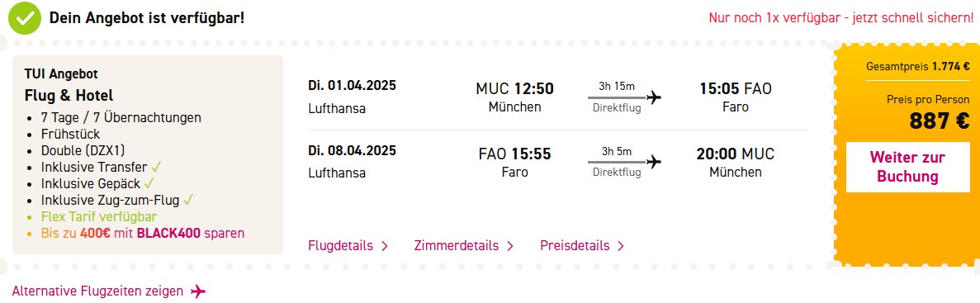Click the pink airplane icon beside Alternative Flugzeiten
Image resolution: width=980 pixels, height=303 pixels.
198,291
